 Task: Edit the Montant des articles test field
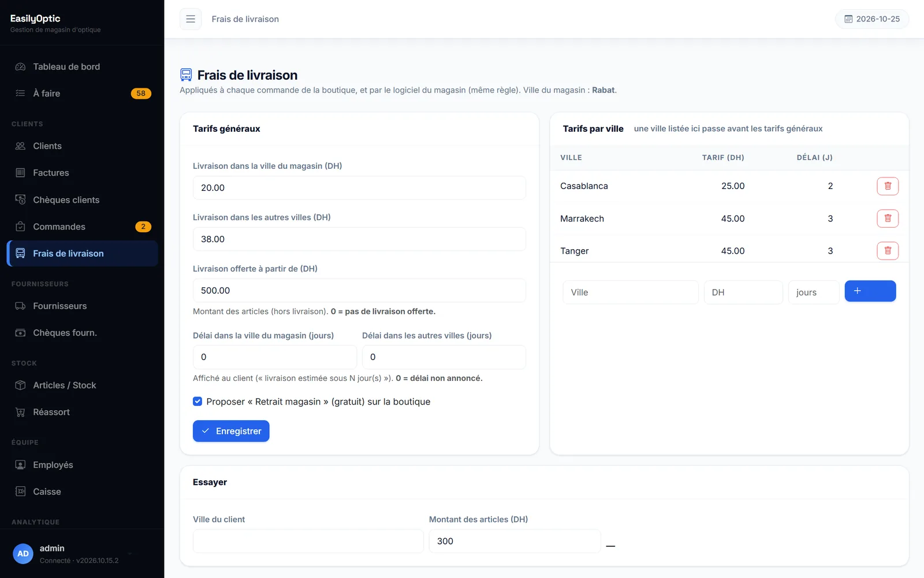coord(515,541)
